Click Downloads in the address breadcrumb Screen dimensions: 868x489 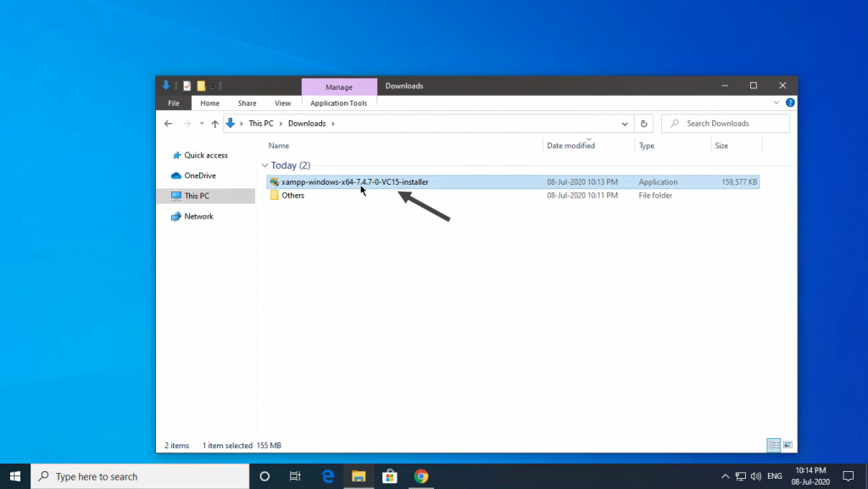click(x=307, y=124)
